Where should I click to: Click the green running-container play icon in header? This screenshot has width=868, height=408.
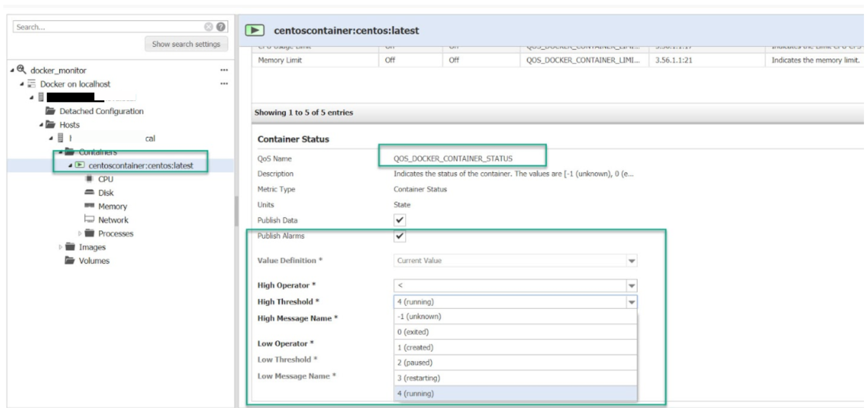[255, 30]
